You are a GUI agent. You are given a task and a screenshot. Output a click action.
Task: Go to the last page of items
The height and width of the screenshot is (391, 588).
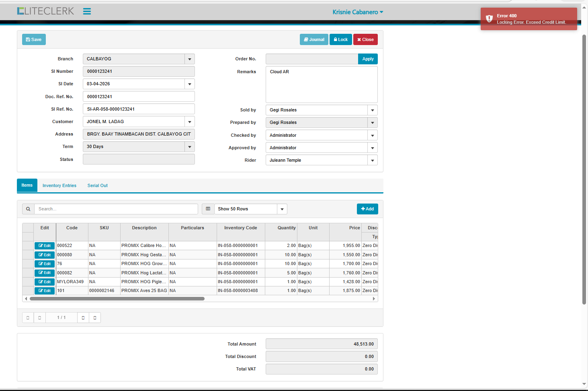[x=95, y=318]
